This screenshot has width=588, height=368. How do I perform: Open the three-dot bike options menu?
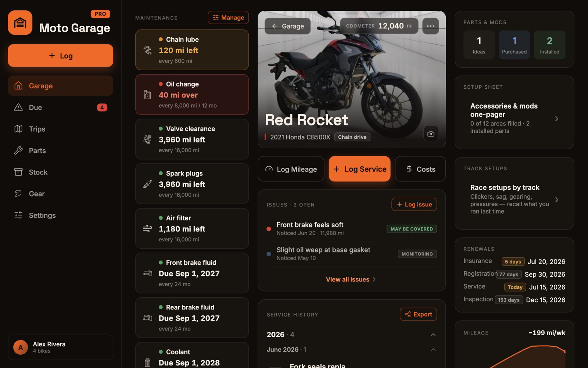431,26
